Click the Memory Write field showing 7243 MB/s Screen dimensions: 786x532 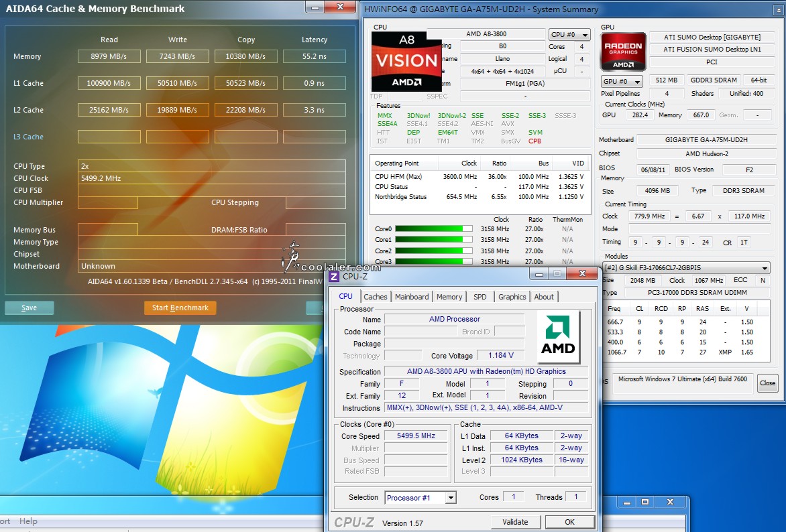(x=178, y=56)
